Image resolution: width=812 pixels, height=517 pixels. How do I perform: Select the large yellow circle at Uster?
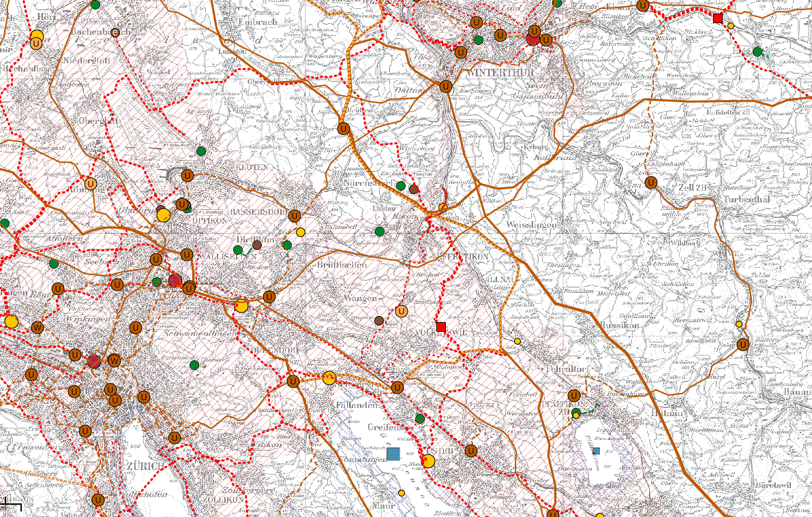pos(428,461)
